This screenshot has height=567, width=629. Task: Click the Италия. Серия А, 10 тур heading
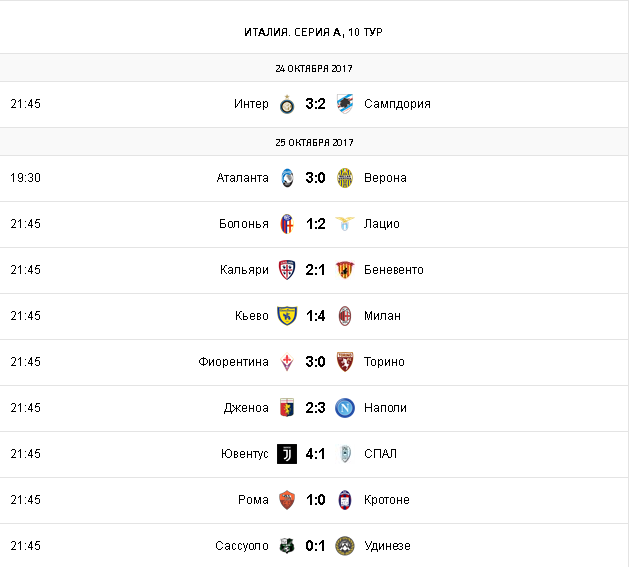click(x=313, y=32)
